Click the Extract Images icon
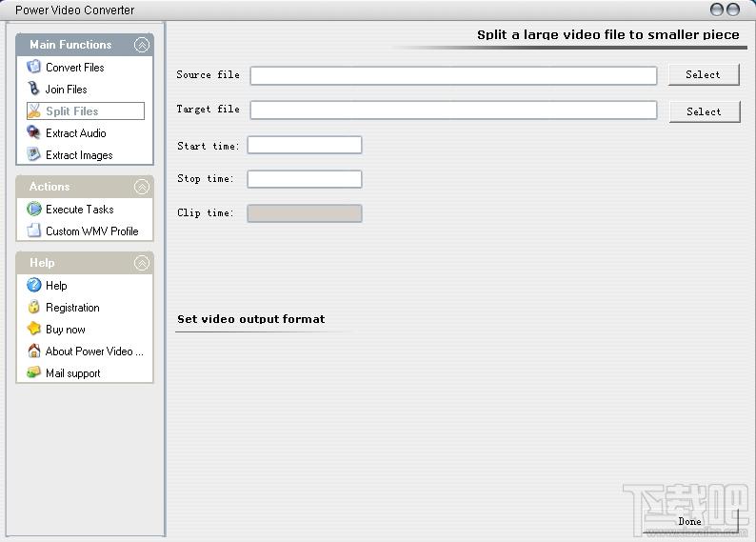 (33, 154)
